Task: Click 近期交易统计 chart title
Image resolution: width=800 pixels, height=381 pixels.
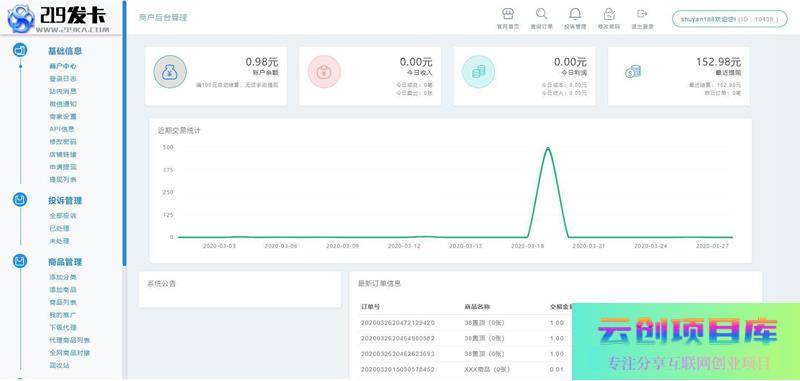Action: (179, 131)
